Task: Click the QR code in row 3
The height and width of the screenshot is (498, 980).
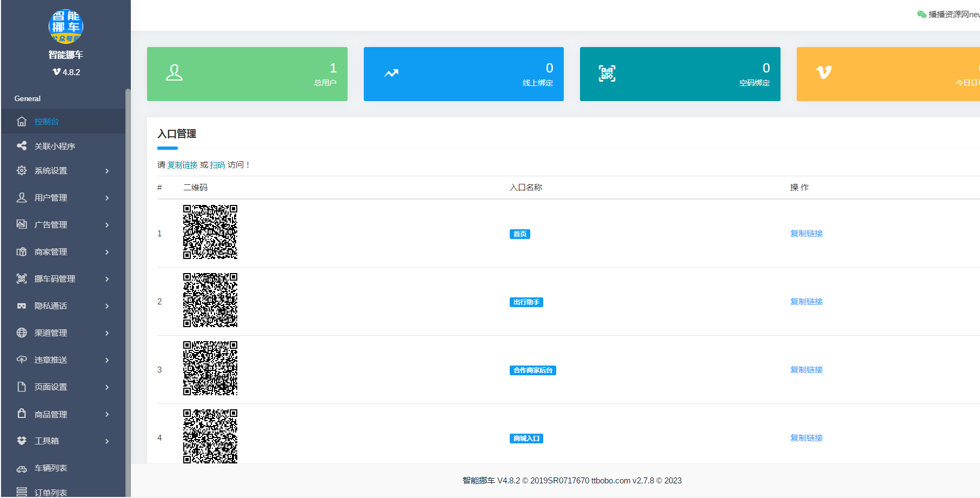Action: 210,368
